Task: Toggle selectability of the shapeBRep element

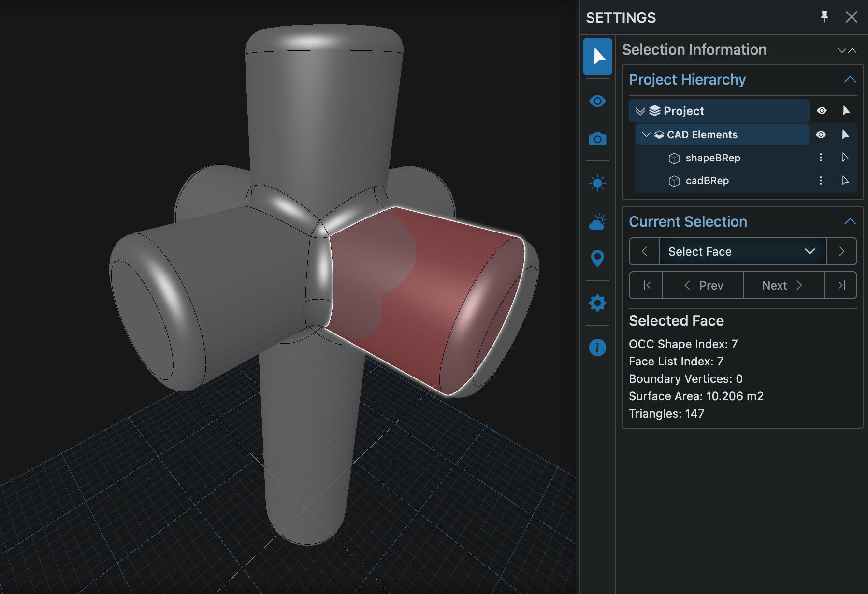Action: [845, 158]
